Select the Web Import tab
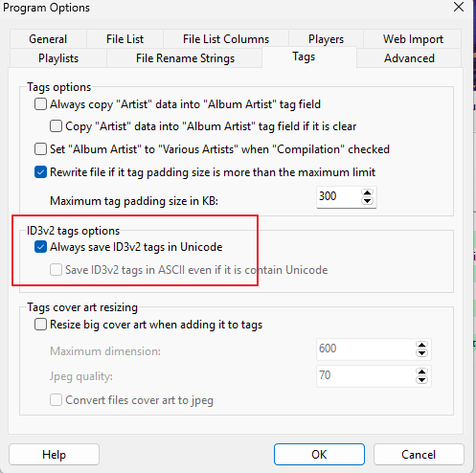 click(413, 39)
